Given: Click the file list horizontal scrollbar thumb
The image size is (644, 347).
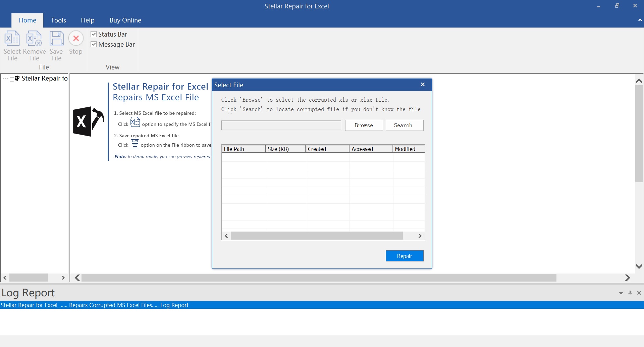Looking at the screenshot, I should (x=317, y=236).
